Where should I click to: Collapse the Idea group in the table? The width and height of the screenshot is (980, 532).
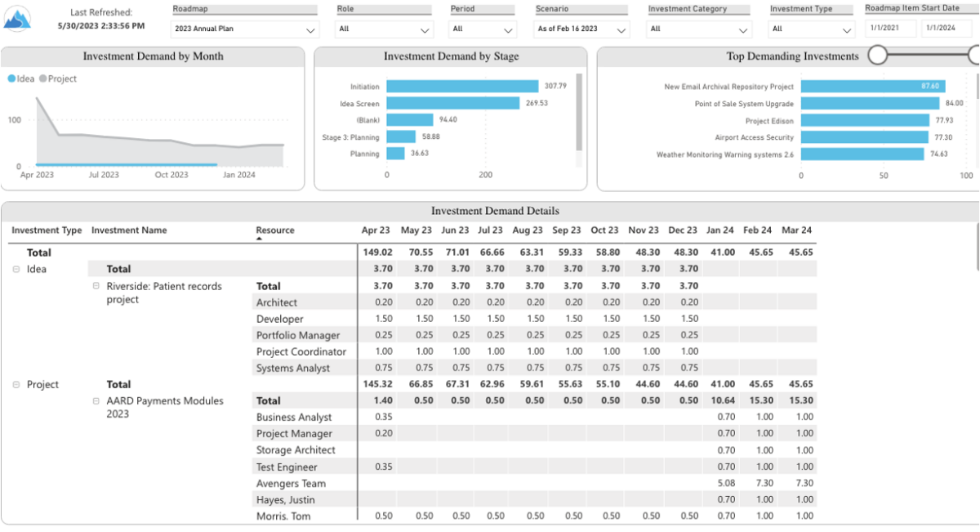tap(16, 269)
